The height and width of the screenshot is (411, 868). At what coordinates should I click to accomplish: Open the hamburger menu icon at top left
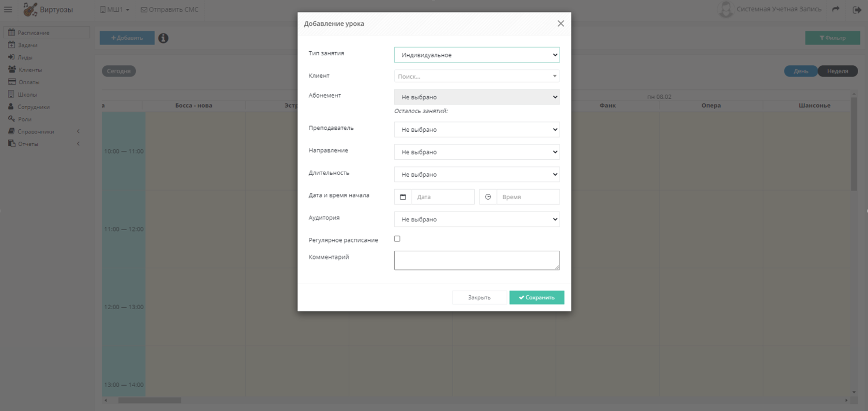(x=8, y=9)
